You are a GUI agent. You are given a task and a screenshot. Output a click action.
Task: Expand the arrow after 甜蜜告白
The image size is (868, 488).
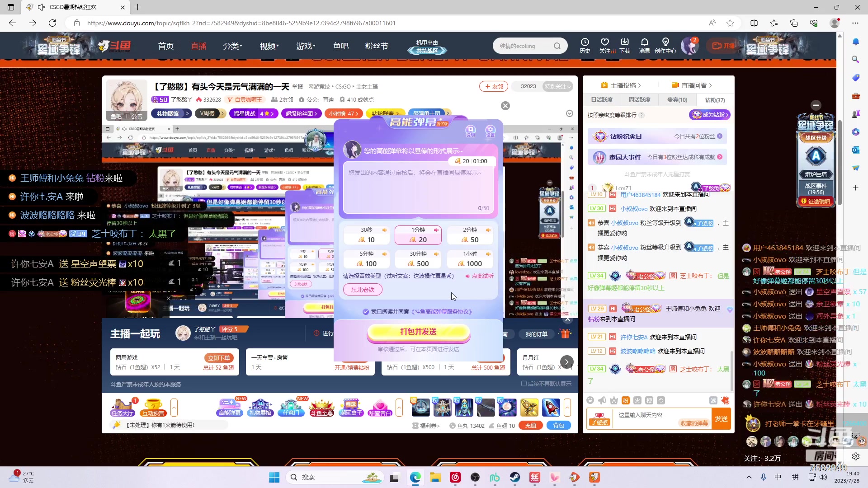[x=399, y=407]
